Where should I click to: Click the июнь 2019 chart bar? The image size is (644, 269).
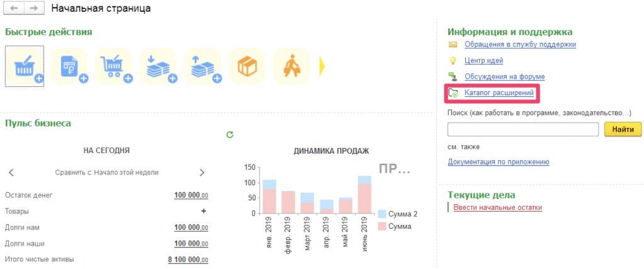[364, 195]
